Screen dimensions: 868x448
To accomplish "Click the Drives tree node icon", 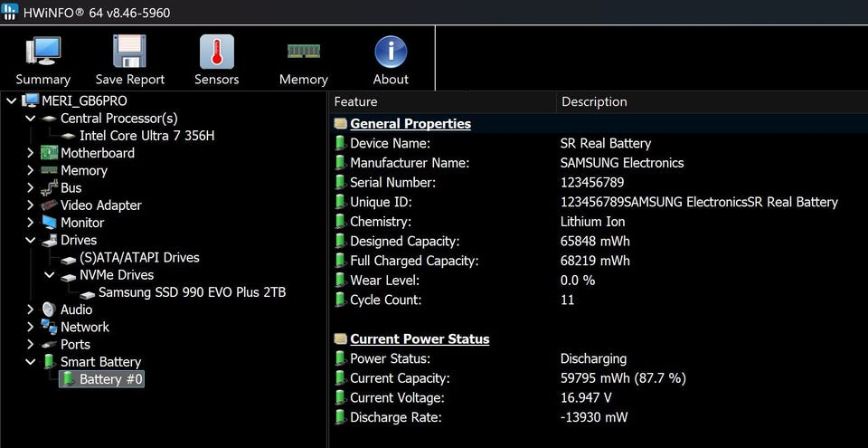I will [49, 240].
